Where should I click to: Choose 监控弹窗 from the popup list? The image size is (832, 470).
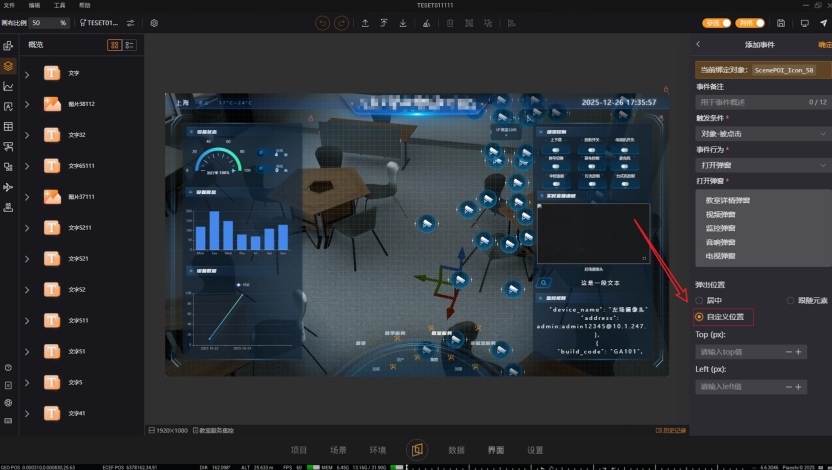tap(720, 228)
